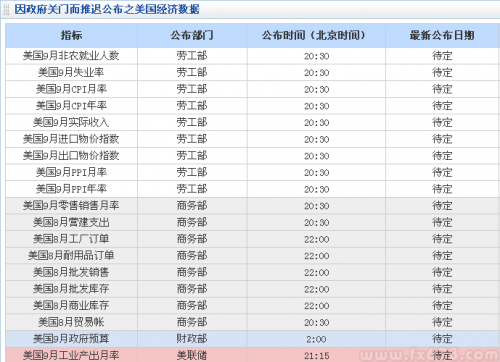Select the 美国8月营建支出 cell
This screenshot has width=500, height=362.
pyautogui.click(x=71, y=222)
